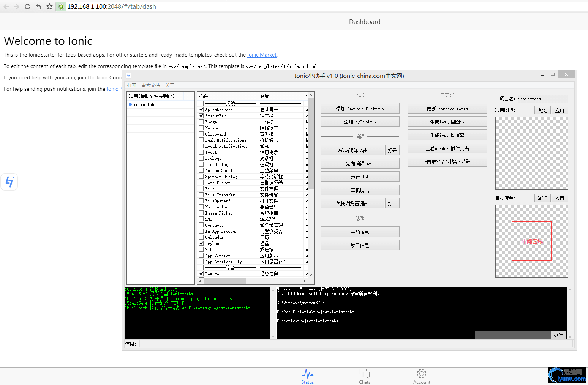The image size is (588, 385).
Task: Open the 关于 menu
Action: (x=170, y=85)
